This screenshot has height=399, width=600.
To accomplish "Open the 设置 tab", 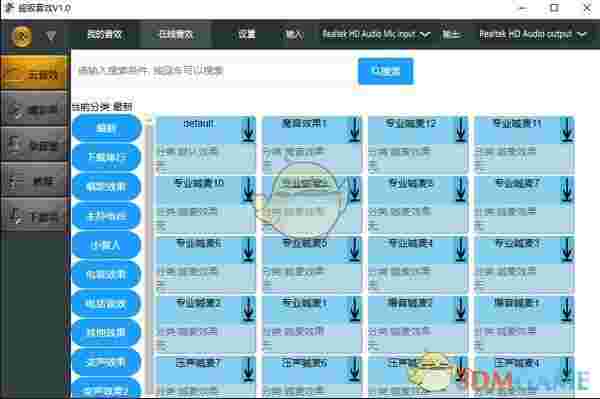I will [x=246, y=34].
